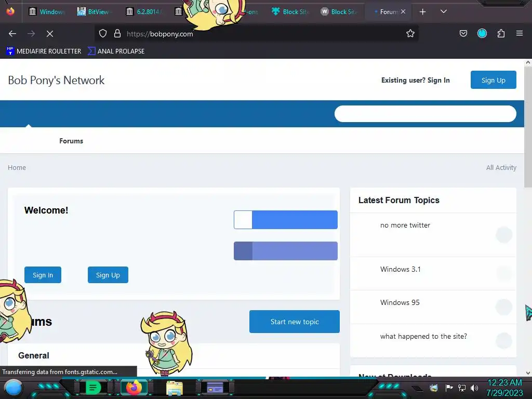Open the Action Center flag tray icon
Image resolution: width=532 pixels, height=399 pixels.
pos(449,388)
